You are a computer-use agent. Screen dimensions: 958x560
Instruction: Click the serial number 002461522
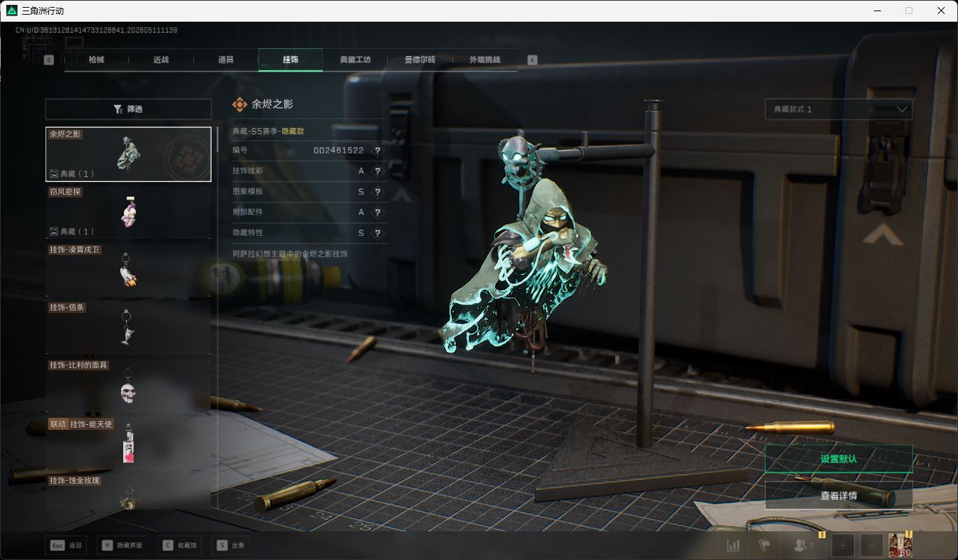point(338,150)
